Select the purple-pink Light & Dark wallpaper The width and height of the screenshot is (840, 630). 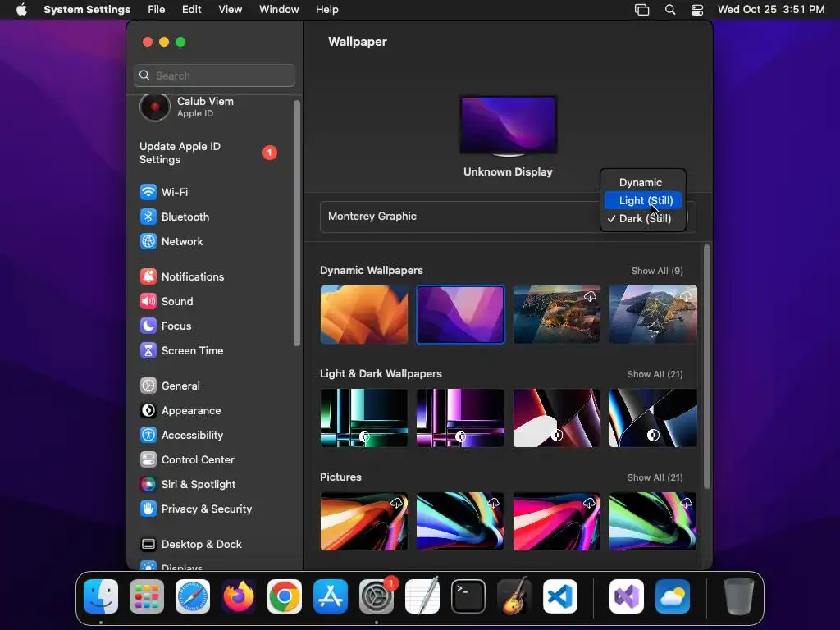point(460,418)
